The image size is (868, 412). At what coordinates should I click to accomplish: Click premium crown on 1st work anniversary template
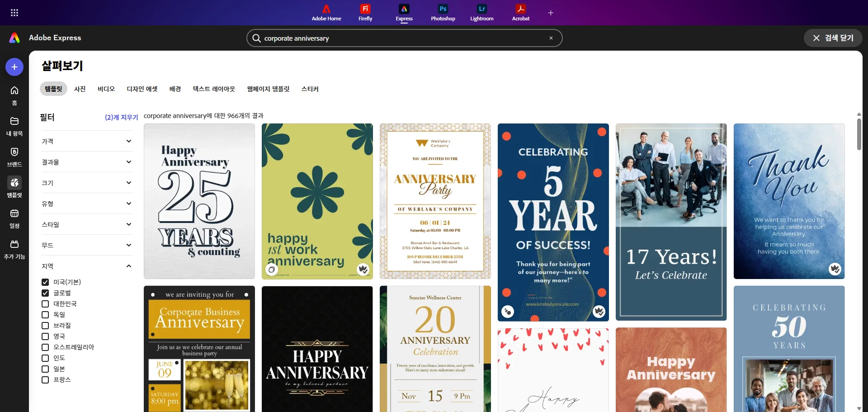click(x=363, y=270)
